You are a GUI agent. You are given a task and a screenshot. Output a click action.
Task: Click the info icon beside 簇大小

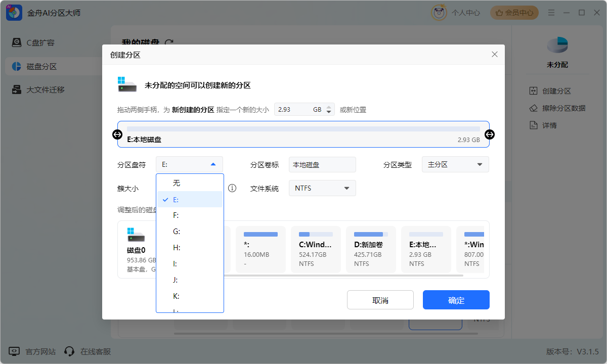click(x=232, y=188)
